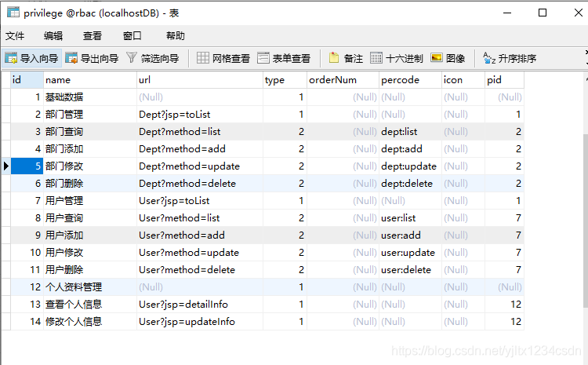The image size is (588, 365).
Task: Open the 查看 menu
Action: [x=93, y=35]
